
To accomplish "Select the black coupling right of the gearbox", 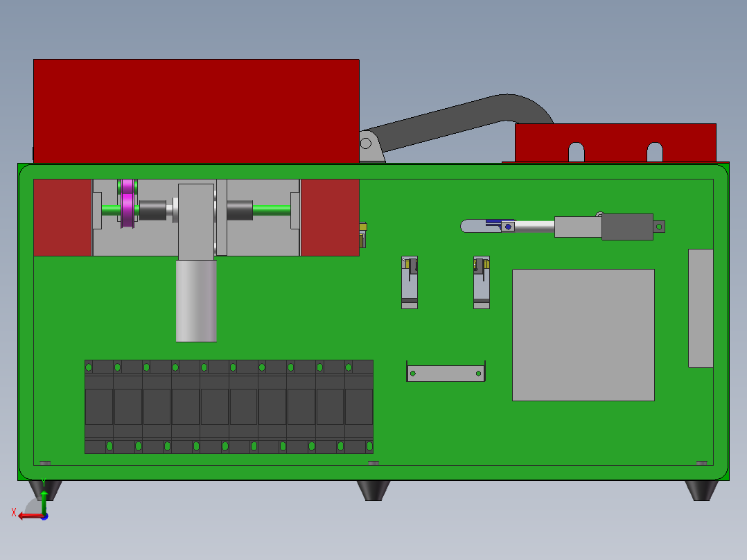I will point(240,210).
